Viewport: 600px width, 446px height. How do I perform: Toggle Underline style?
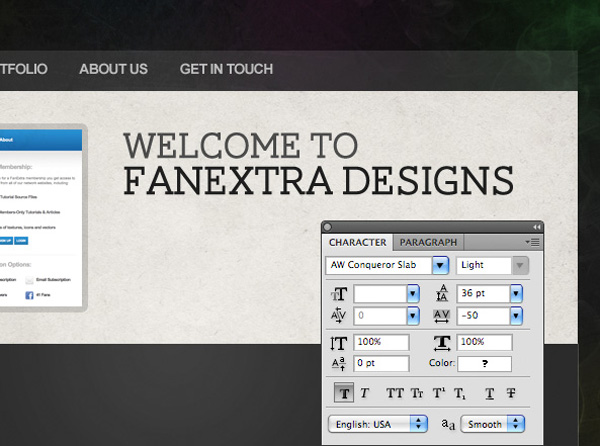point(489,393)
